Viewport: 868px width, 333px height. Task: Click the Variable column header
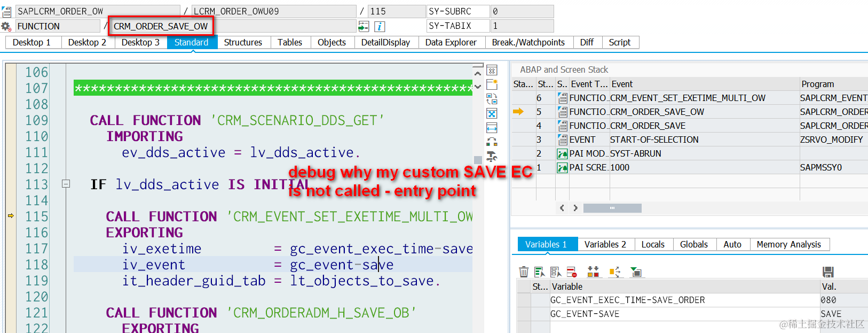click(x=685, y=286)
